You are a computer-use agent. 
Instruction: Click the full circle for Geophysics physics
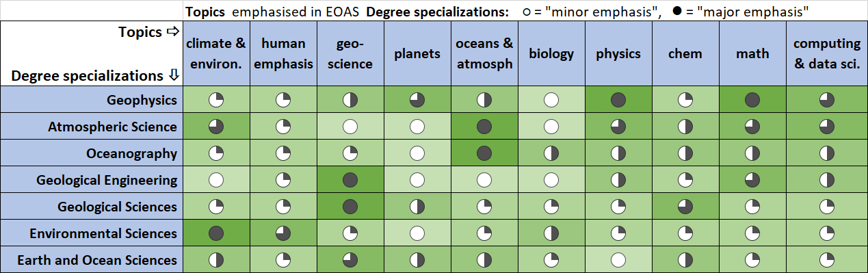pyautogui.click(x=618, y=100)
